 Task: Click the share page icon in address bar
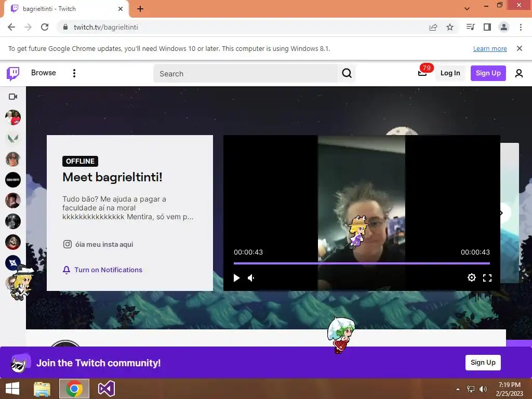[433, 27]
